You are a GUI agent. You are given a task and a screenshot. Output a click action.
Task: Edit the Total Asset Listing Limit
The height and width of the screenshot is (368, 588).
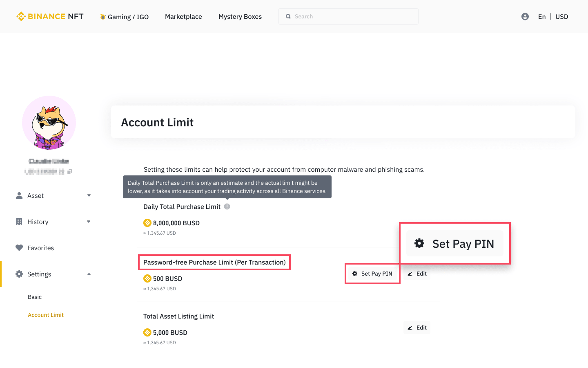(417, 328)
